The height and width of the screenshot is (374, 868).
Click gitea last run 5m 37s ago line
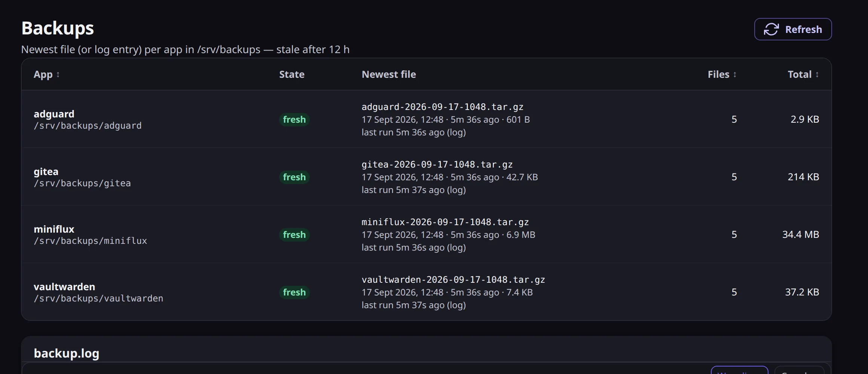tap(414, 190)
